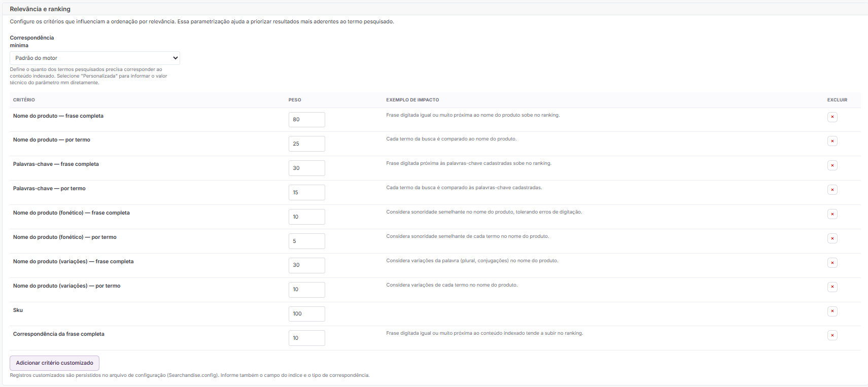Edit weight for 'Palavras-chave — por termo'
Viewport: 868px width, 387px height.
[307, 192]
